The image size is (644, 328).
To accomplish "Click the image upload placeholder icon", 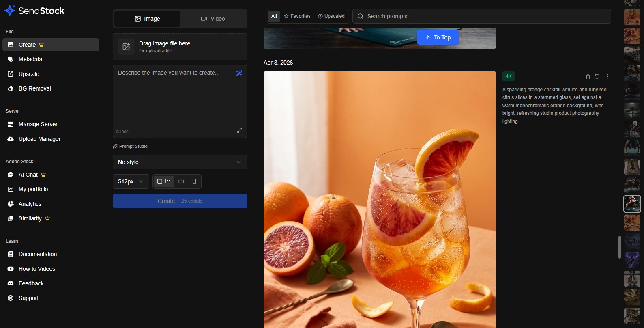I will [x=126, y=46].
